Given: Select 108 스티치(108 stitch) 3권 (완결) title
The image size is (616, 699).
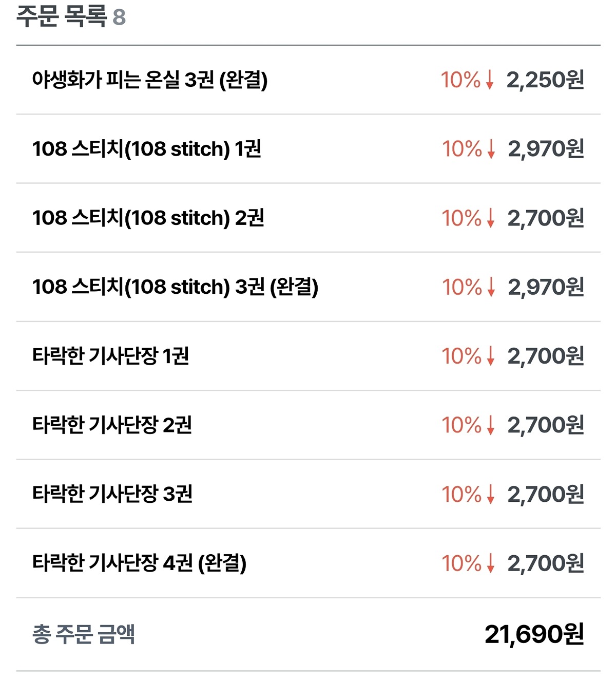Looking at the screenshot, I should click(x=175, y=287).
